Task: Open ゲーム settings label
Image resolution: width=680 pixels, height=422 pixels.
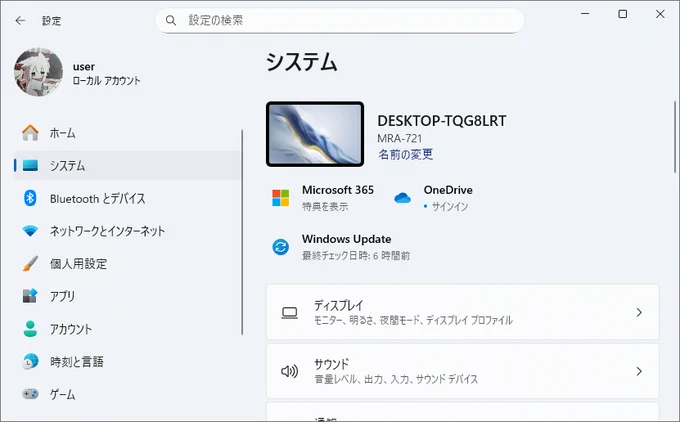Action: [62, 394]
